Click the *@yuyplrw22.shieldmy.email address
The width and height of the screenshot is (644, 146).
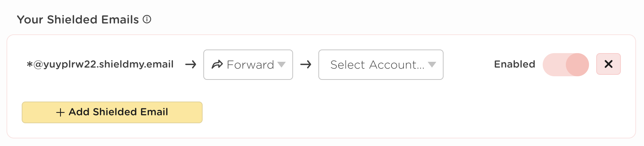pyautogui.click(x=100, y=64)
